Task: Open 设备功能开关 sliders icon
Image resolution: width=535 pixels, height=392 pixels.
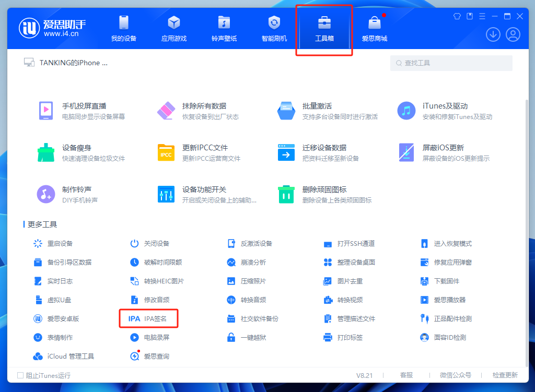Action: click(x=166, y=194)
